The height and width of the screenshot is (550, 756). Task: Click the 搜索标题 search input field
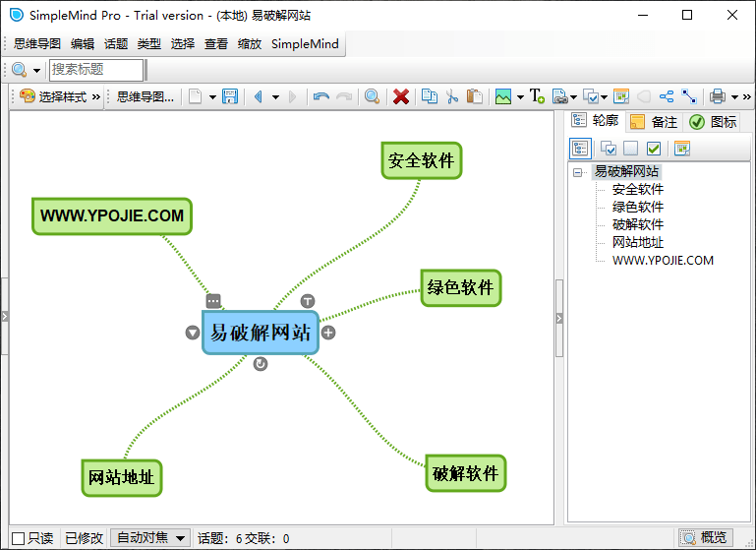tap(96, 70)
